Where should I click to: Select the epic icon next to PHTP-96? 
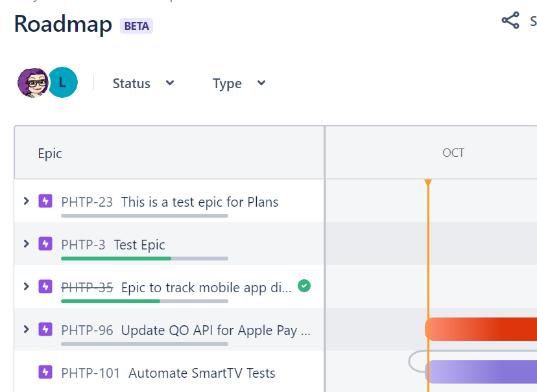click(x=45, y=329)
